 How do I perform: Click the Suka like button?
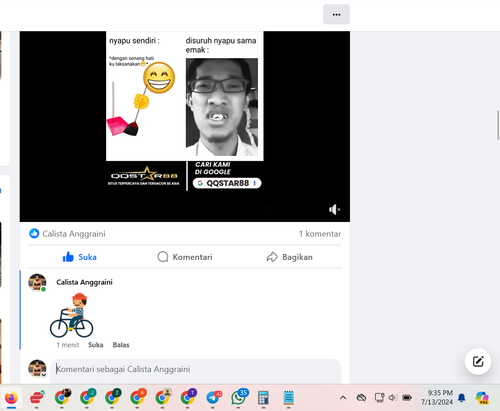[80, 257]
